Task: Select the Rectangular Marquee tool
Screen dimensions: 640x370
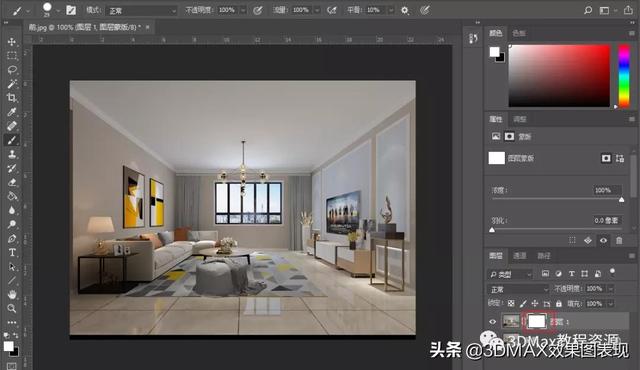Action: [x=12, y=55]
